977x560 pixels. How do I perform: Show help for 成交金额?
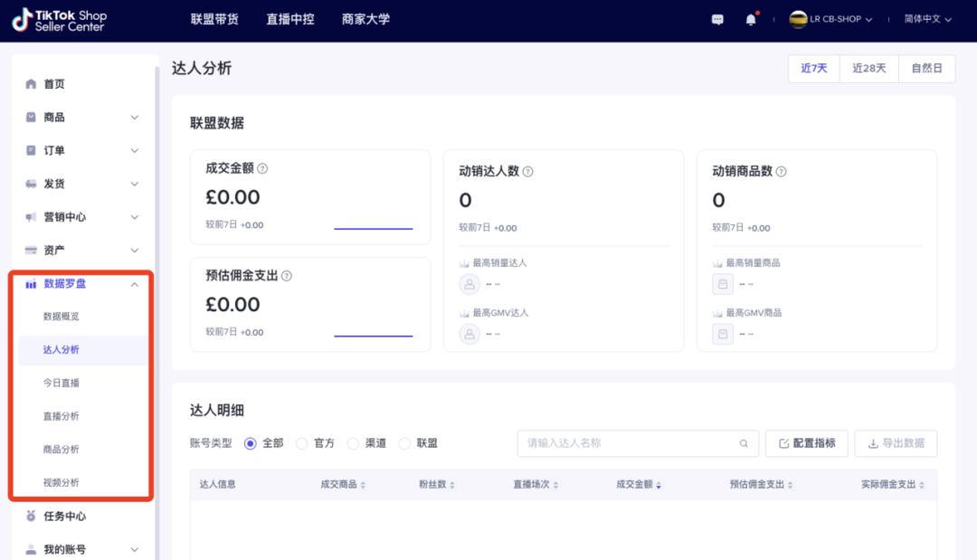pos(262,168)
